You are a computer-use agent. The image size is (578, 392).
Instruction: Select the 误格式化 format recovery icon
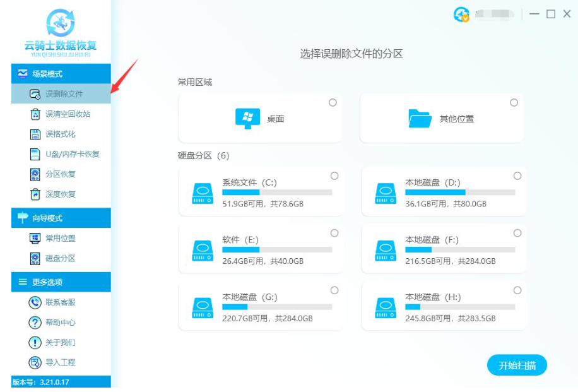click(x=35, y=134)
